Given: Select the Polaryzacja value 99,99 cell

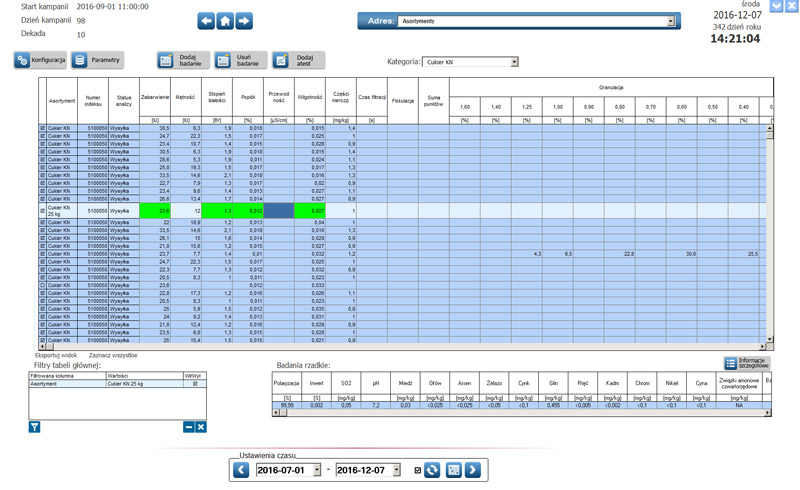Looking at the screenshot, I should click(x=287, y=405).
